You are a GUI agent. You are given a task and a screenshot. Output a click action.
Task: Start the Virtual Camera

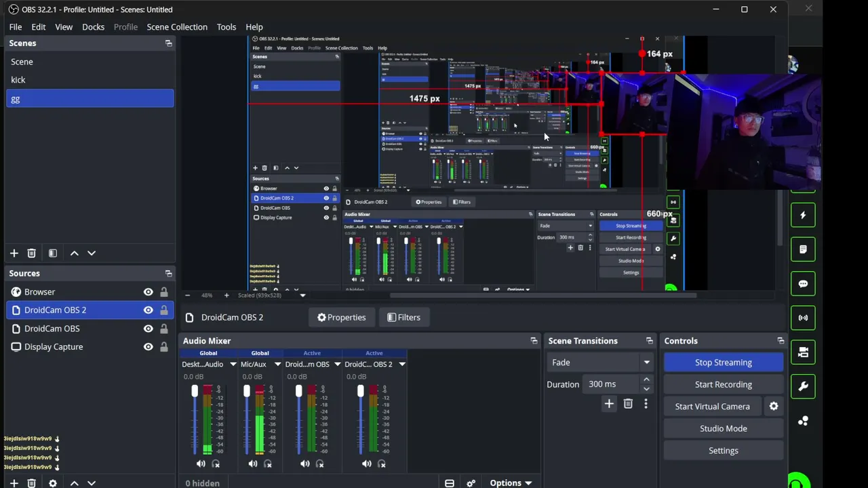point(713,407)
